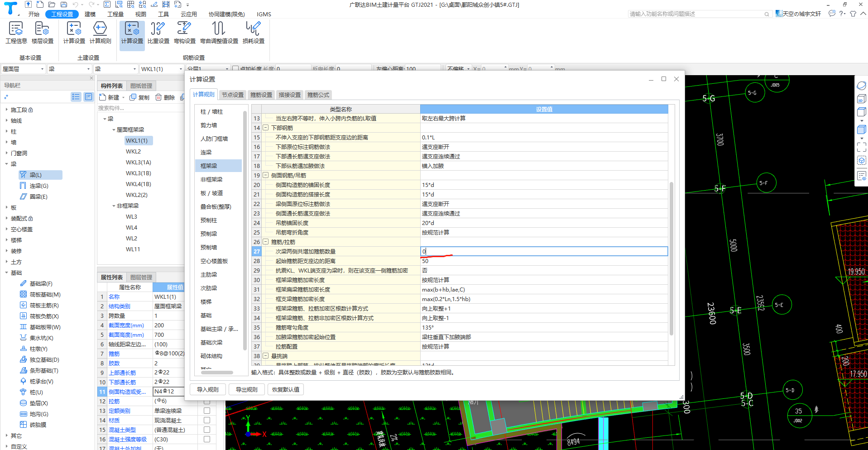
Task: Switch navigation bar to list view icon
Action: 76,97
